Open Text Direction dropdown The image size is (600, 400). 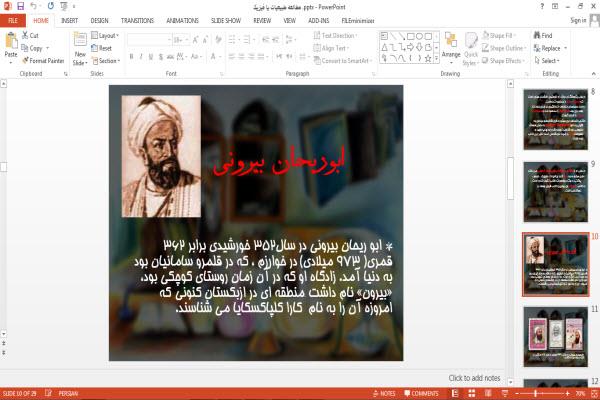tap(335, 35)
